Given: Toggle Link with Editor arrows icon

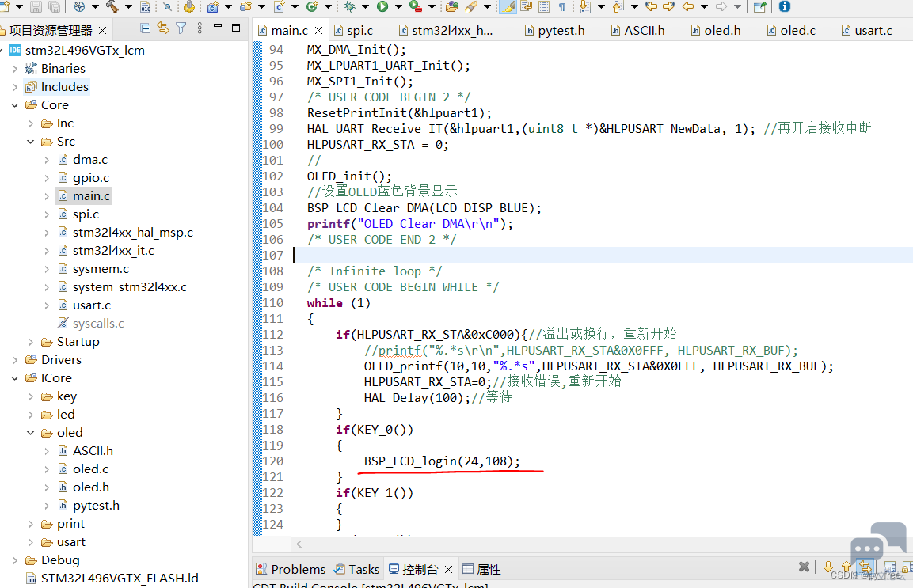Looking at the screenshot, I should (x=163, y=28).
